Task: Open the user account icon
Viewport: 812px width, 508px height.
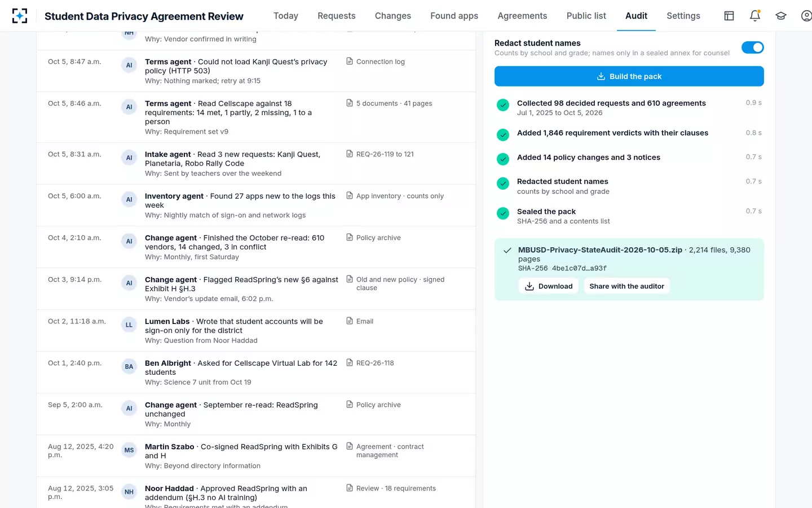Action: pos(807,16)
